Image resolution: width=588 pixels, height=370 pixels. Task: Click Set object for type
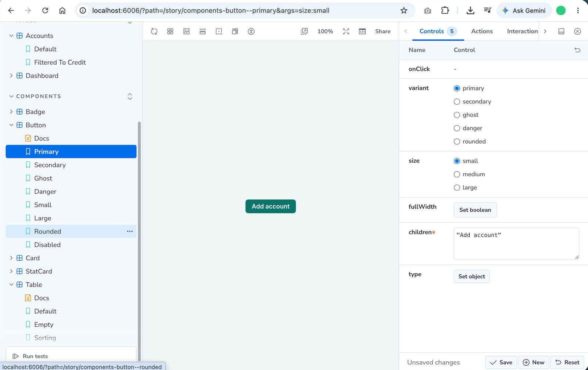click(472, 276)
